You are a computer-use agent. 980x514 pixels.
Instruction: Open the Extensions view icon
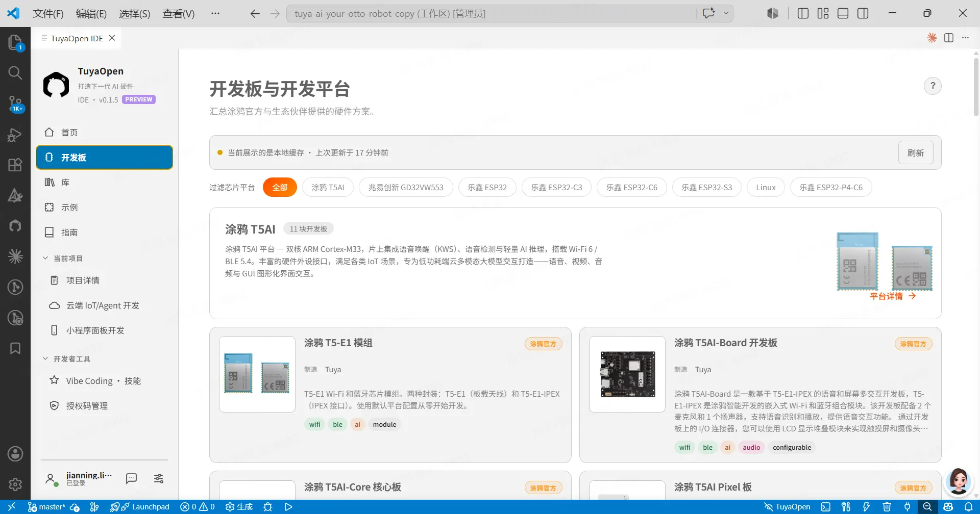[15, 165]
